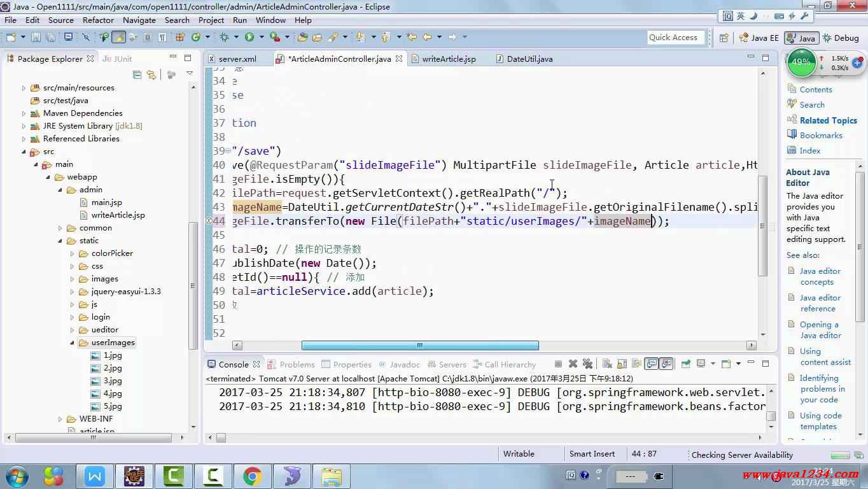
Task: Click the Next Annotation toolbar icon
Action: point(360,38)
